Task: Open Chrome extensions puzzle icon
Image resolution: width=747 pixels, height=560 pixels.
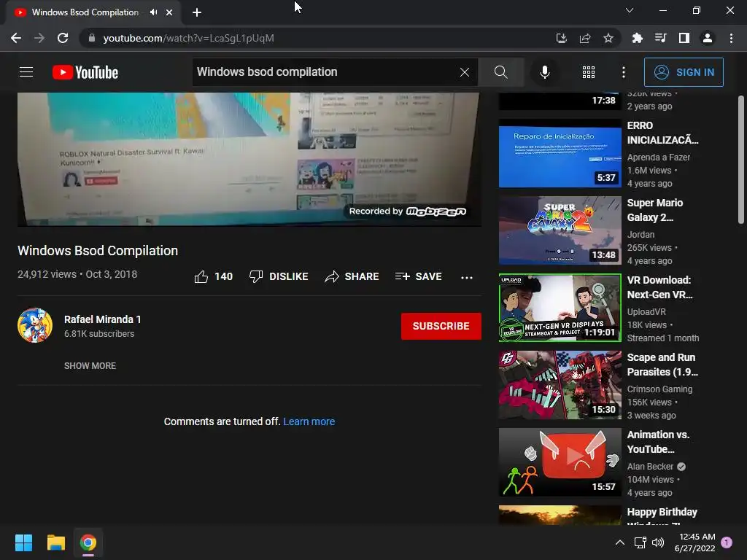Action: pyautogui.click(x=637, y=38)
